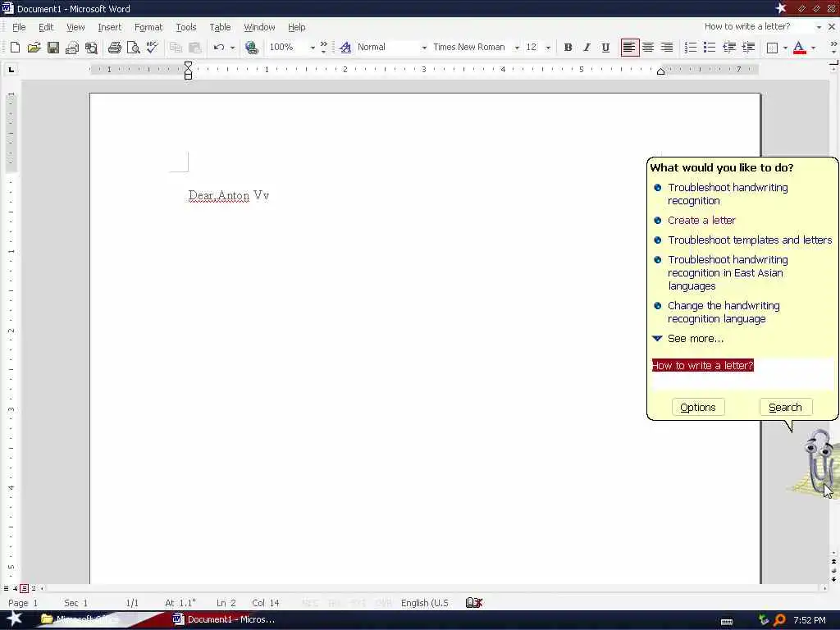Open the Start button star icon
Viewport: 840px width, 630px height.
click(x=13, y=619)
